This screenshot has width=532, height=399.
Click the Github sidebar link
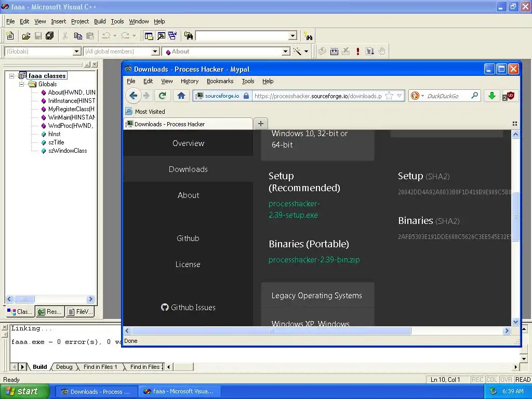[188, 238]
